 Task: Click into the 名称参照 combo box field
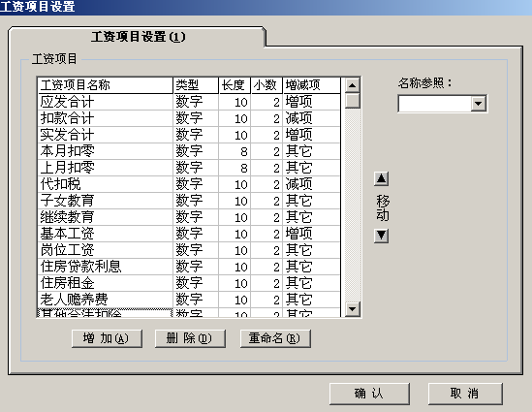(x=435, y=104)
